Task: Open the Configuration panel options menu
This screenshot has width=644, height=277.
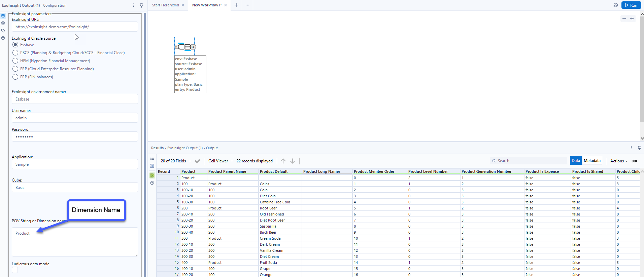Action: [x=133, y=5]
